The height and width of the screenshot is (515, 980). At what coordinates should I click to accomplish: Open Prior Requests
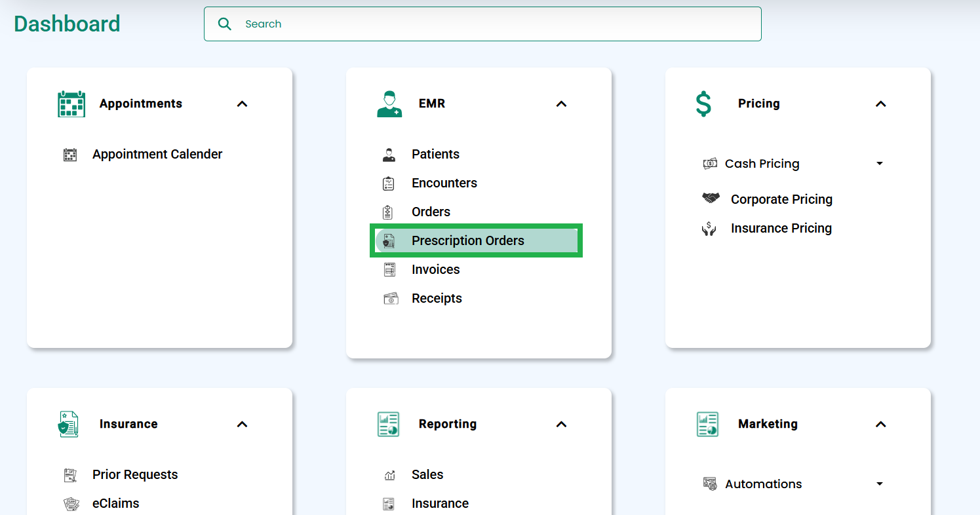(x=135, y=475)
